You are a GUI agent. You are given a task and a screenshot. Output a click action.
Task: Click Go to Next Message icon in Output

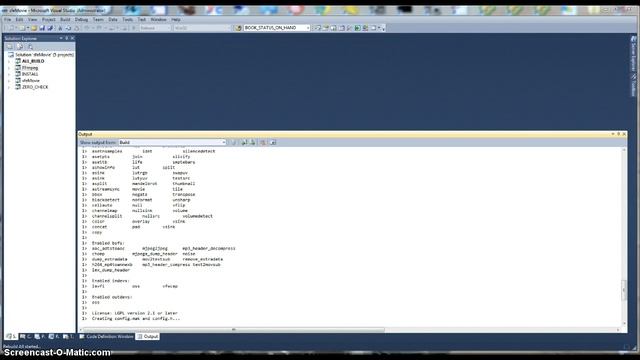(253, 142)
